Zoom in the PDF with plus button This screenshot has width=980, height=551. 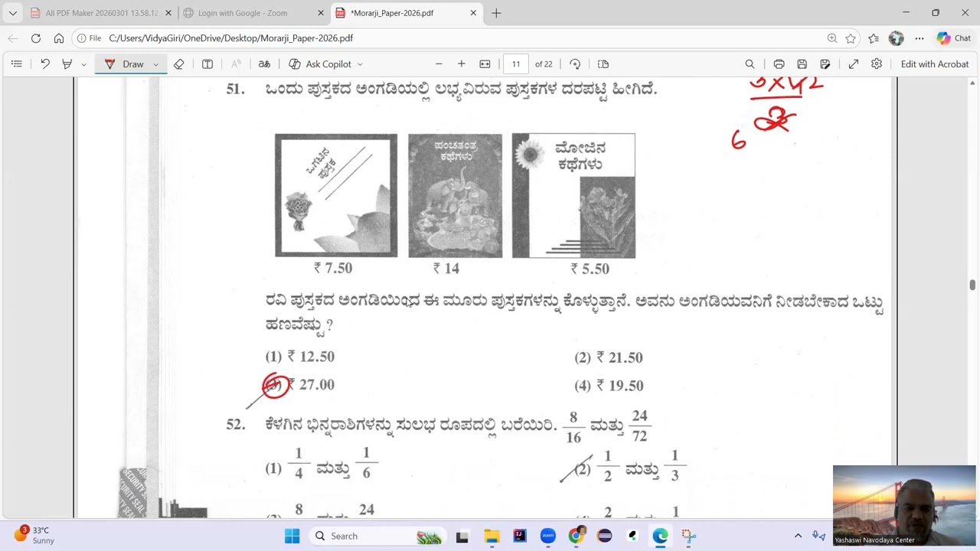point(461,64)
